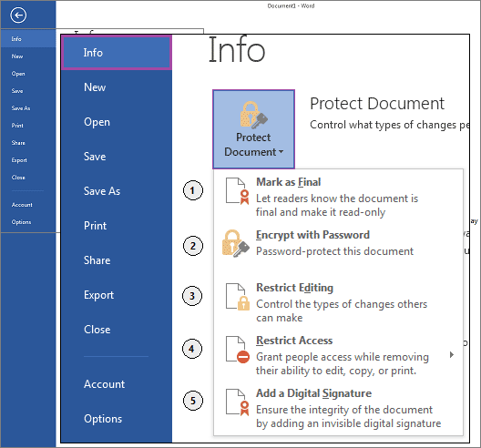
Task: Click 'Password-protect this document' description
Action: (334, 251)
